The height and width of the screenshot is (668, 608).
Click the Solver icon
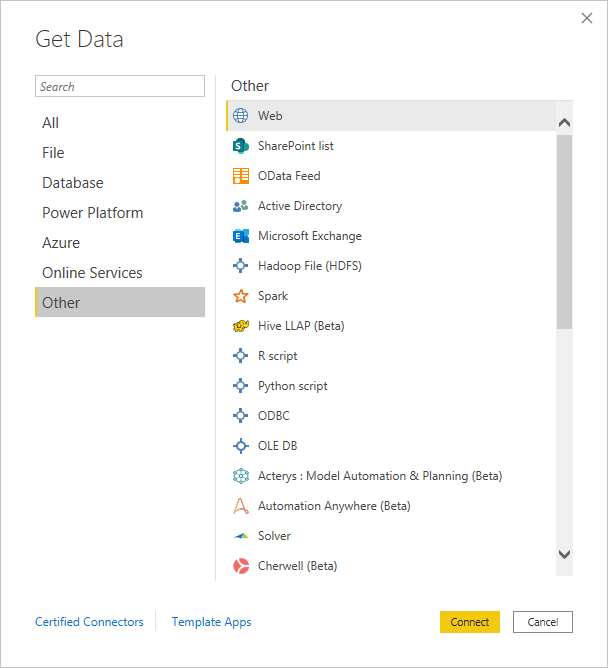[x=241, y=536]
